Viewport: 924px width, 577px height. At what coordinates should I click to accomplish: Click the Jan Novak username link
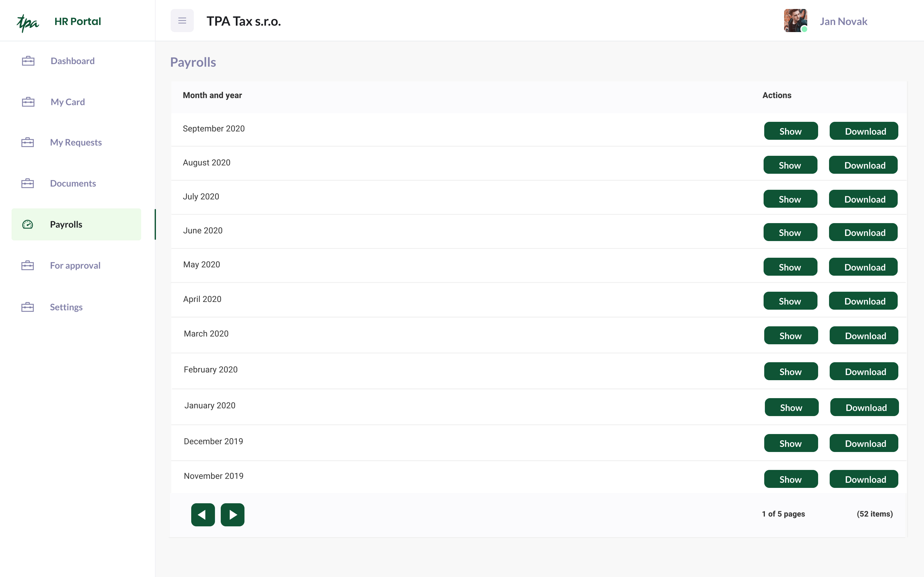pos(843,21)
